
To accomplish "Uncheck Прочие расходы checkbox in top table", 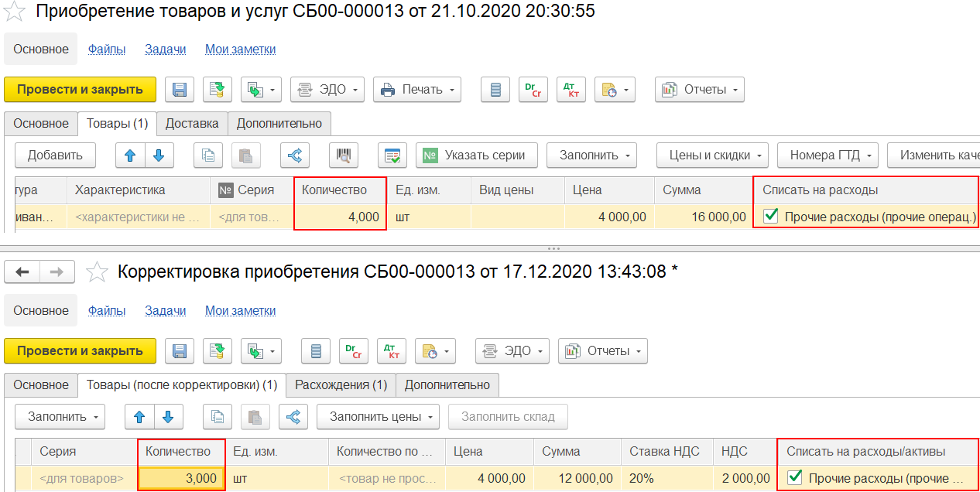I will (x=770, y=217).
